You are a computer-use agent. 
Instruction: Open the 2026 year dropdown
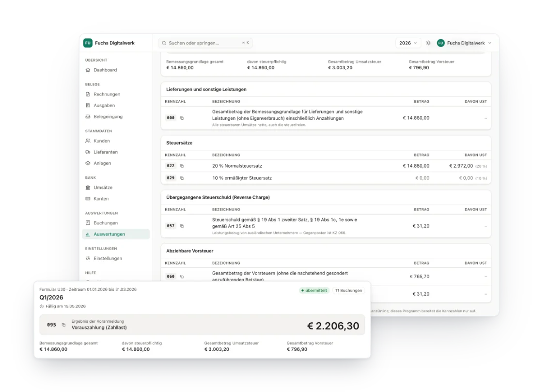[x=408, y=43]
